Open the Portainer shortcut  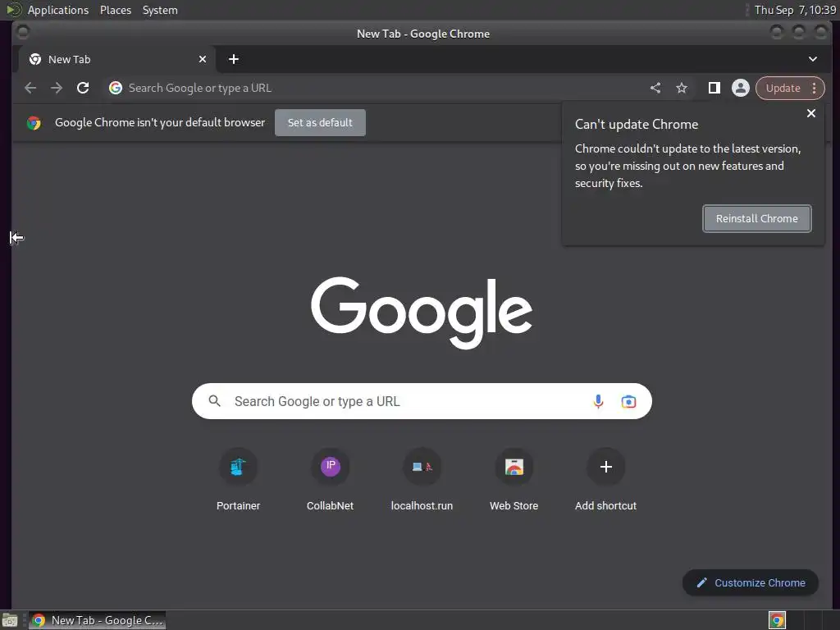(239, 479)
